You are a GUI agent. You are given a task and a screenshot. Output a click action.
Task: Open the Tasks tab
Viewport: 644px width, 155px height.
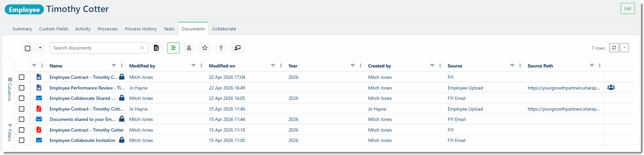[169, 29]
